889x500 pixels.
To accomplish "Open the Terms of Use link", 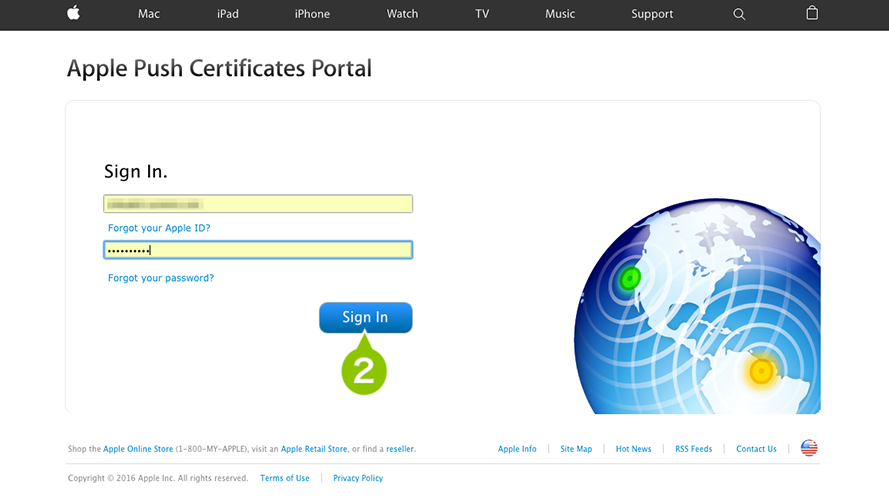I will [285, 478].
